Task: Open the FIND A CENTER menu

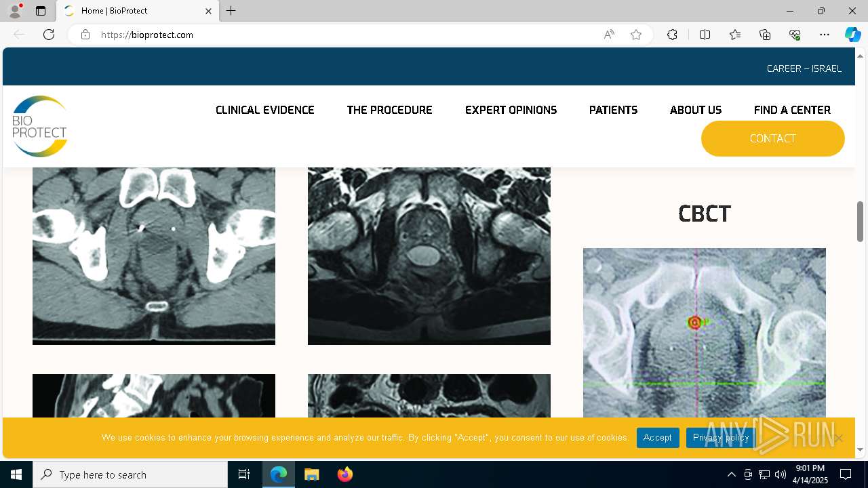Action: (x=792, y=110)
